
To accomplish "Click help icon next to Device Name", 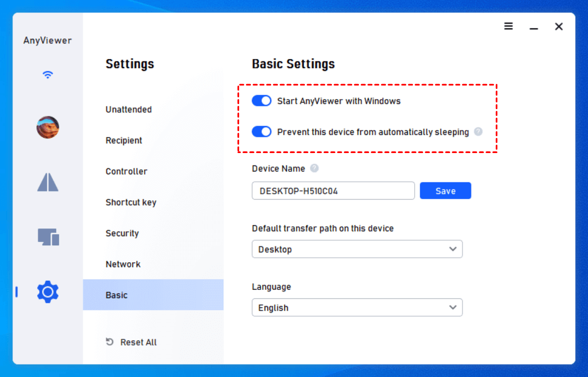I will (x=314, y=168).
